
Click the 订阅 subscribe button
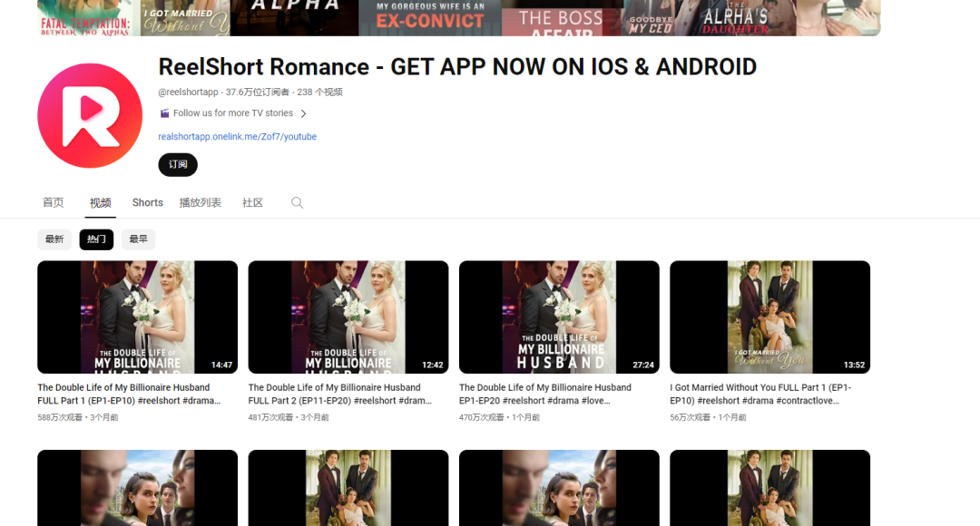[x=178, y=164]
